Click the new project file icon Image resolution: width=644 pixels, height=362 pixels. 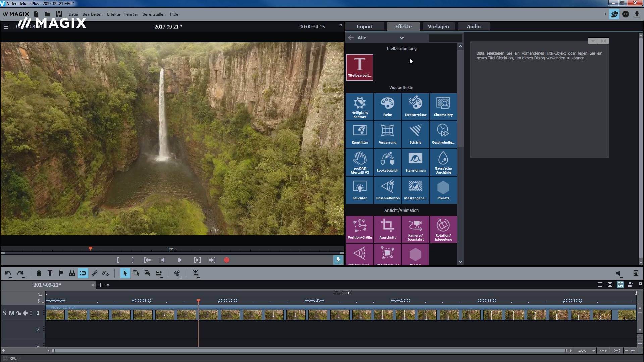(36, 14)
